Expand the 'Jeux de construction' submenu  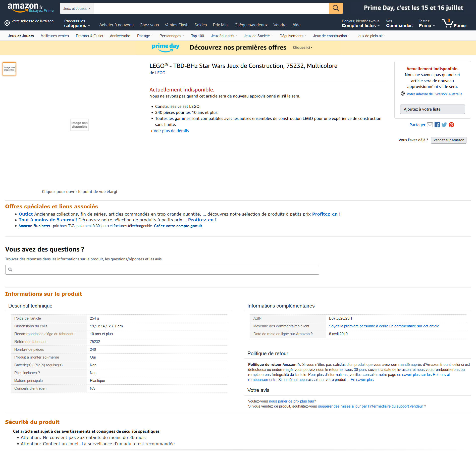point(331,36)
